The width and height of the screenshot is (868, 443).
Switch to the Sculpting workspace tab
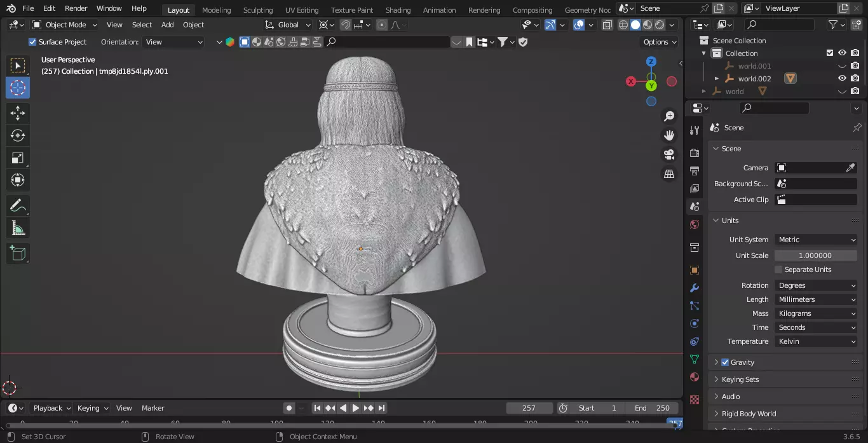pos(258,10)
